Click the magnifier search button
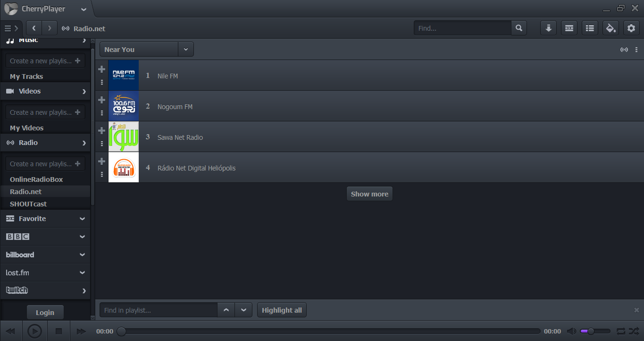Screen dimensions: 644x341 519,28
